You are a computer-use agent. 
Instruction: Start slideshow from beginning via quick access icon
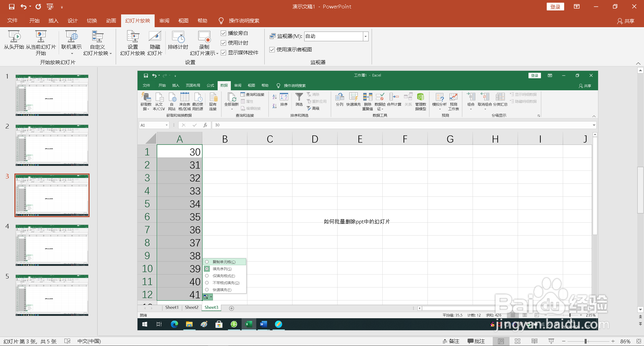[50, 7]
